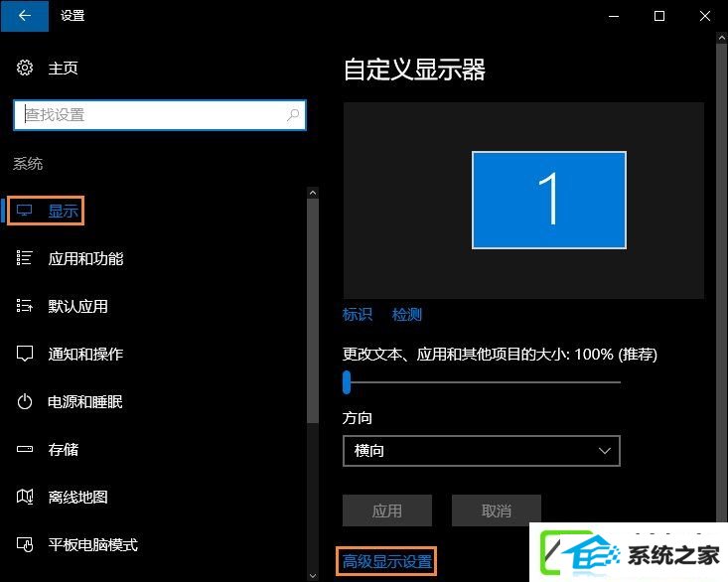
Task: Click the 离线地图 map icon
Action: click(x=25, y=497)
